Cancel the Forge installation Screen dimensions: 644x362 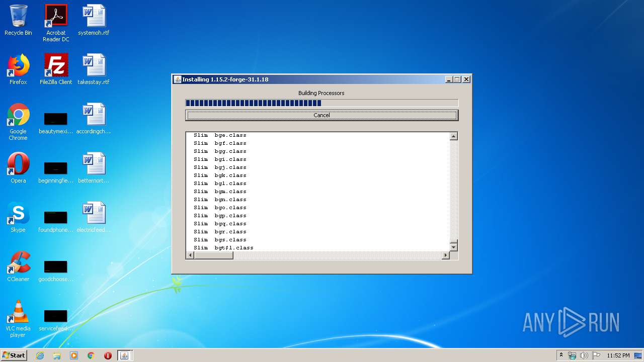pyautogui.click(x=321, y=115)
